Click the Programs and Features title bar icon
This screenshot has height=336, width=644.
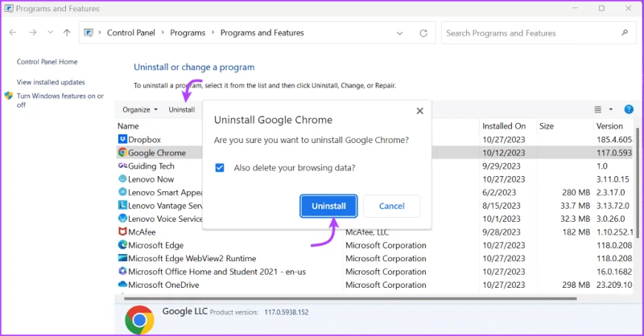click(9, 8)
